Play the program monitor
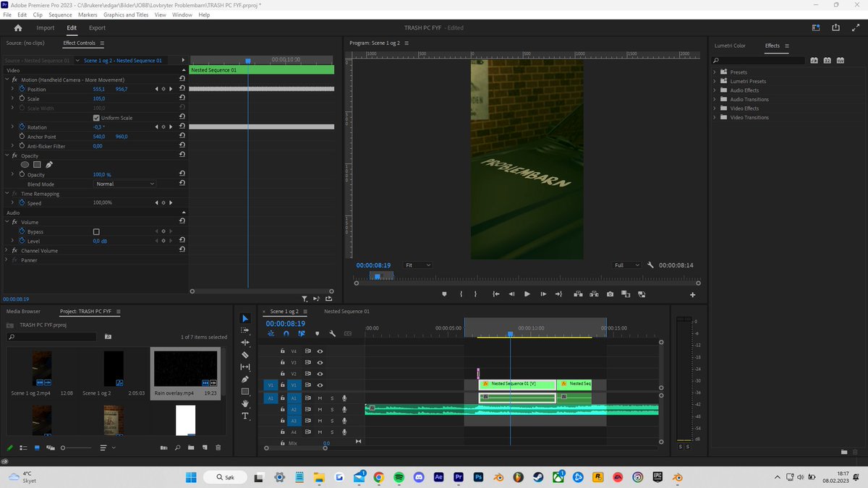Image resolution: width=868 pixels, height=488 pixels. 527,294
